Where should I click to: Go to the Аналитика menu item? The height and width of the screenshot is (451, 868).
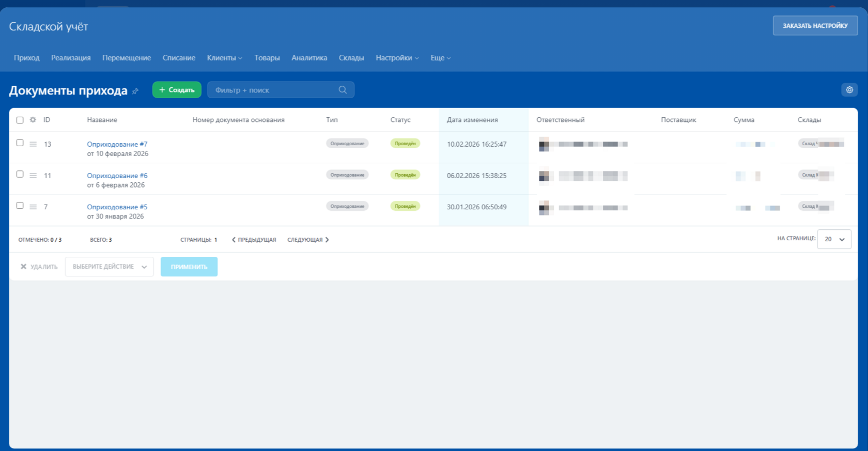309,58
